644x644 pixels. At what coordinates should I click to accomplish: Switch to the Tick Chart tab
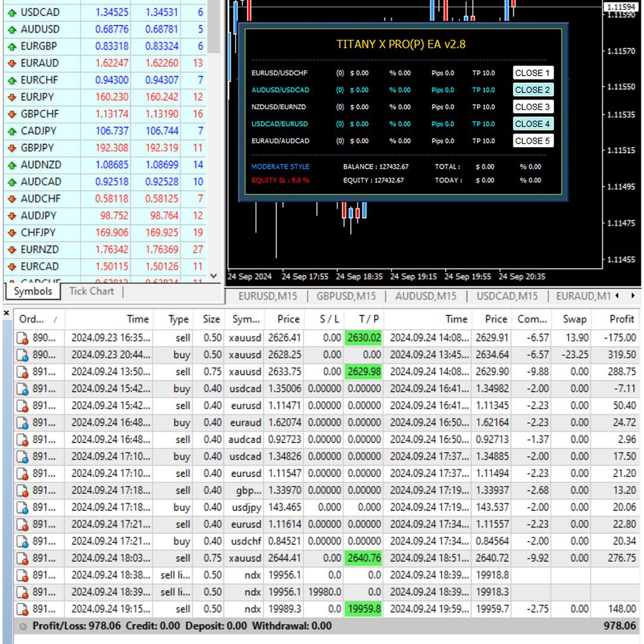[91, 291]
